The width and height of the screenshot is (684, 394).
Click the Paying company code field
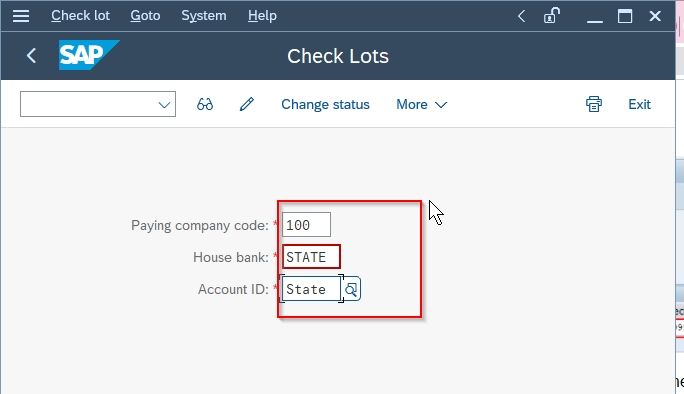tap(306, 225)
